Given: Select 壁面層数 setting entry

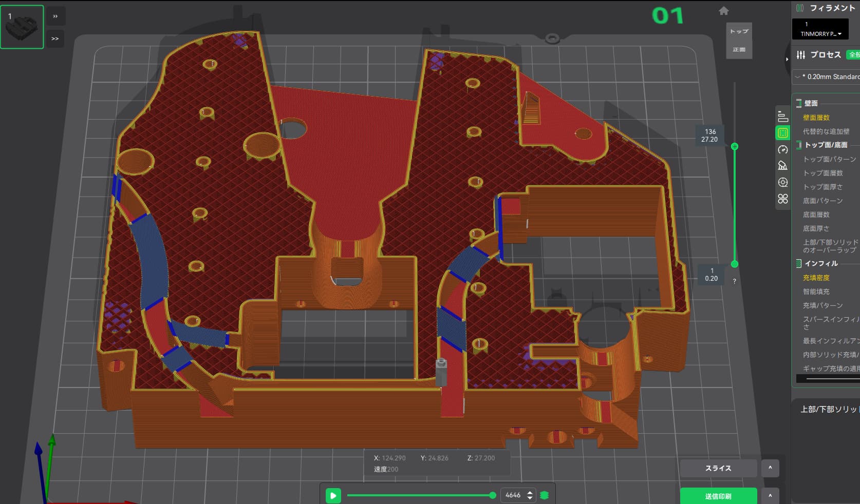Looking at the screenshot, I should 816,118.
